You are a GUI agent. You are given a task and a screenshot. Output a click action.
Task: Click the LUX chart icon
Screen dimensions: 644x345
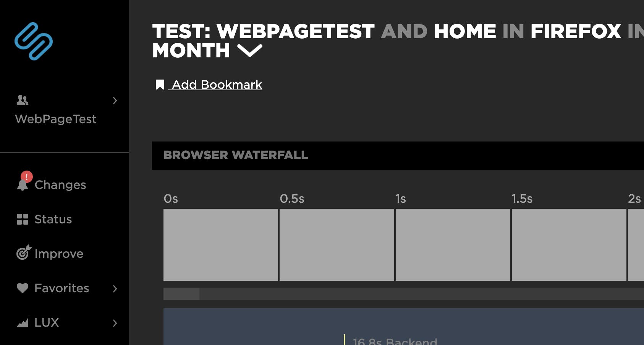[23, 323]
